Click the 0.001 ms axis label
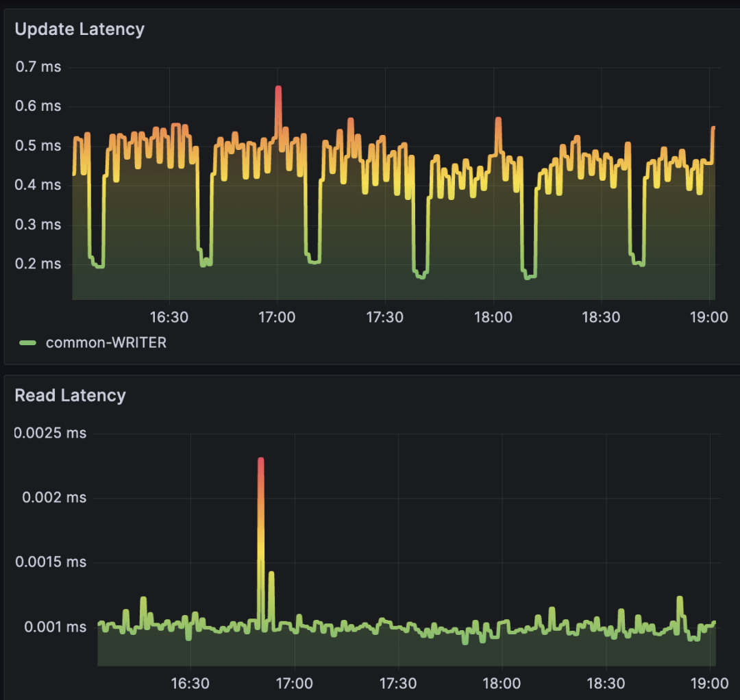This screenshot has height=700, width=740. pos(56,627)
